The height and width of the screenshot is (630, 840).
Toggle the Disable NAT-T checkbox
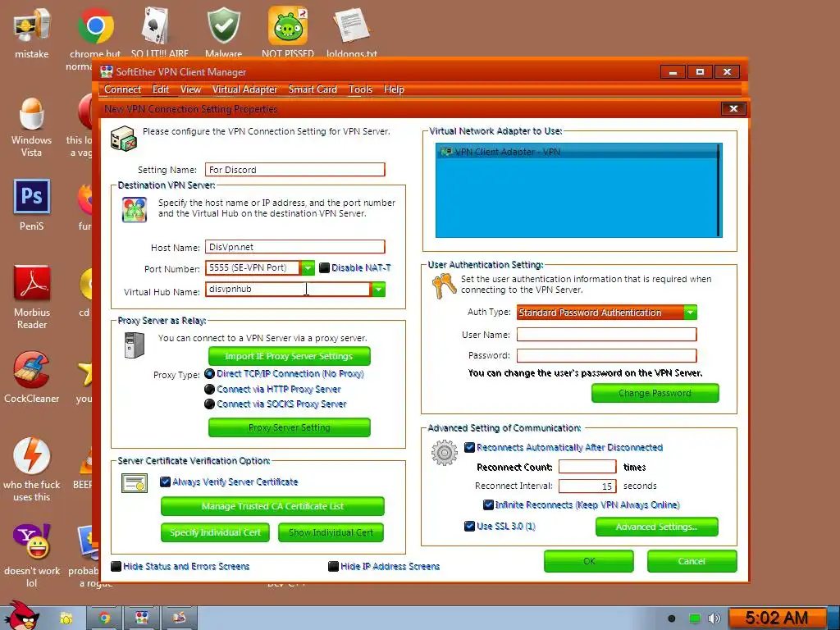pyautogui.click(x=323, y=267)
